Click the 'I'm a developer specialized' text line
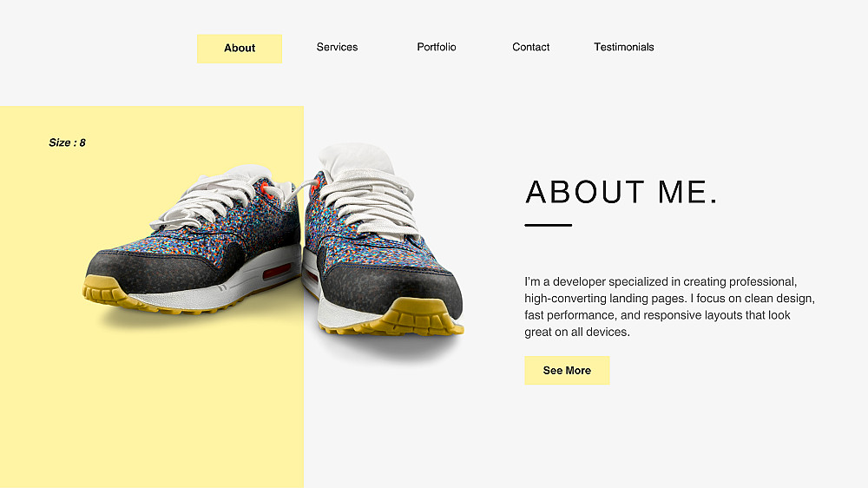This screenshot has width=868, height=488. 661,281
